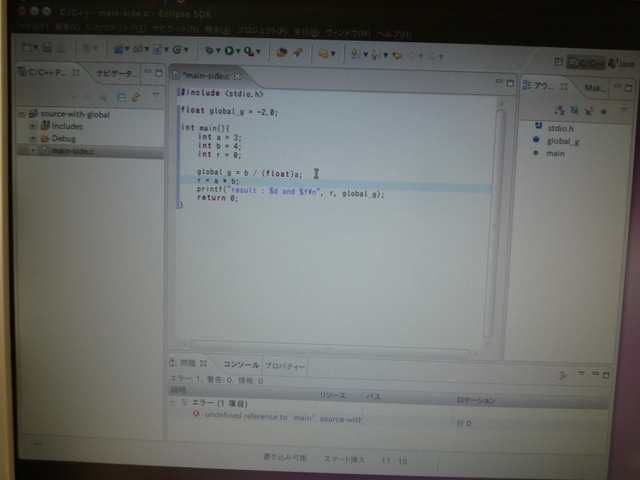Click the Print toolbar icon
Screen dimensions: 640x480
61,48
